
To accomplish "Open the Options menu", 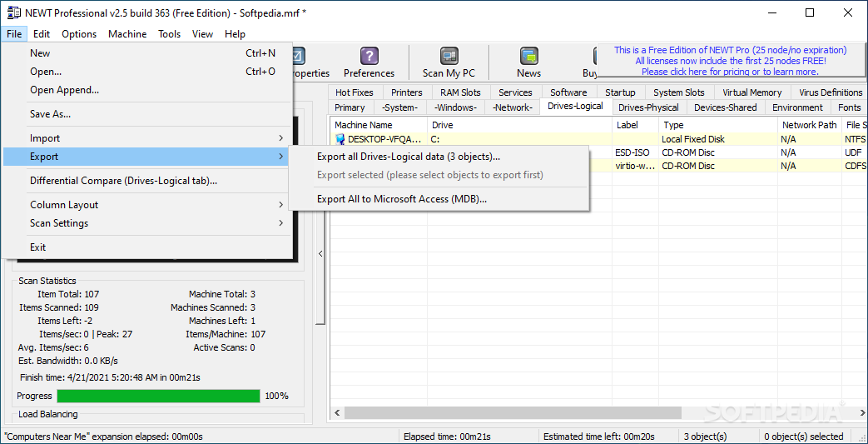I will click(79, 34).
